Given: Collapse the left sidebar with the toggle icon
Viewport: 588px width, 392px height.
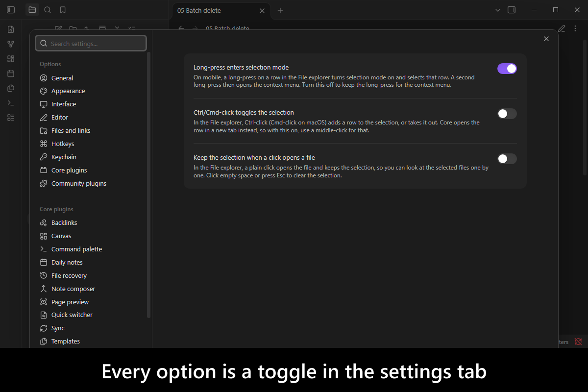Looking at the screenshot, I should [11, 10].
